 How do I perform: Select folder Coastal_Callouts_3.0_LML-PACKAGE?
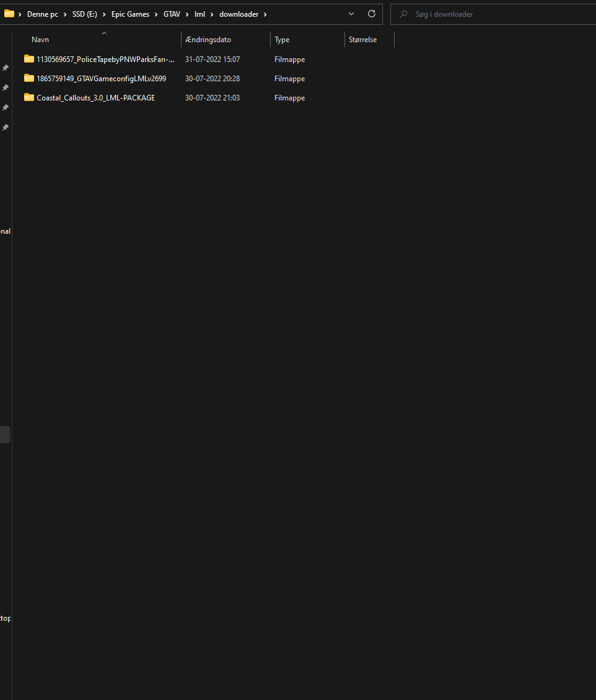tap(96, 98)
